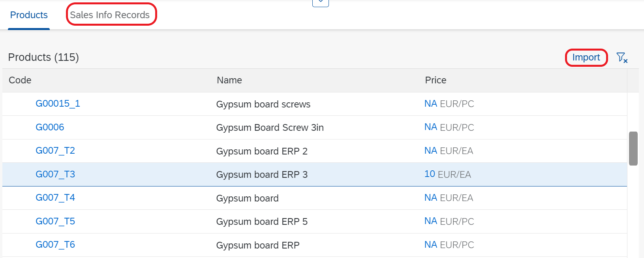
Task: Click the Name column header
Action: [229, 80]
